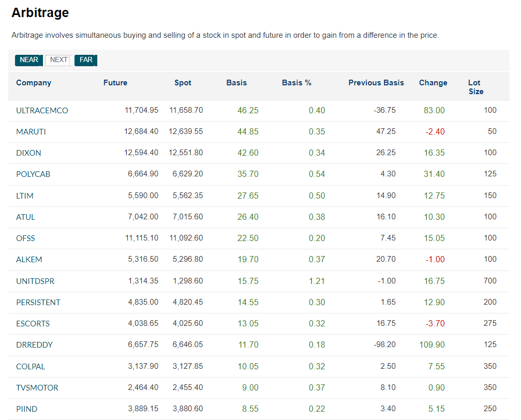Image resolution: width=521 pixels, height=420 pixels.
Task: Select DRREDDY previous basis -98.20
Action: (x=385, y=345)
